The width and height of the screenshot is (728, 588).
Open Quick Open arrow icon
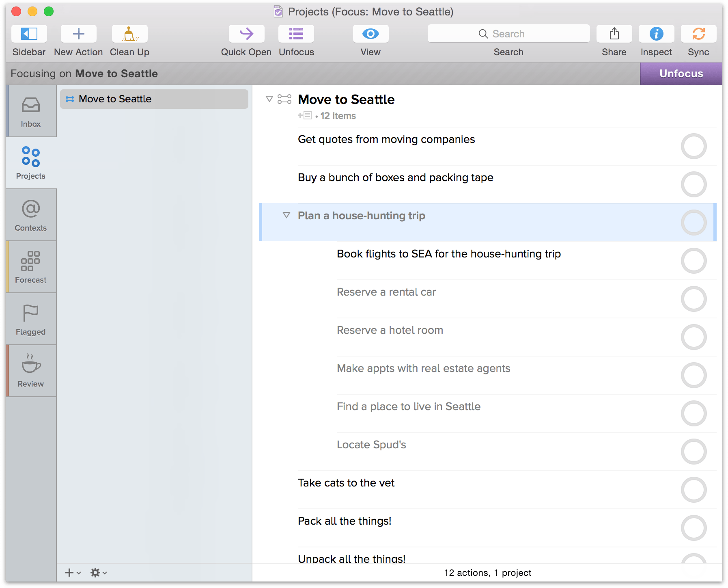click(246, 34)
